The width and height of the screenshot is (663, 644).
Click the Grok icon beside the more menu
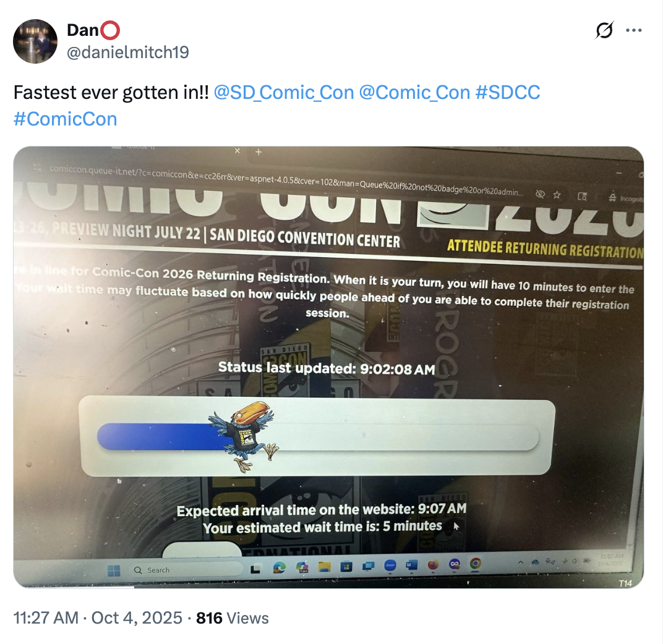pos(604,30)
